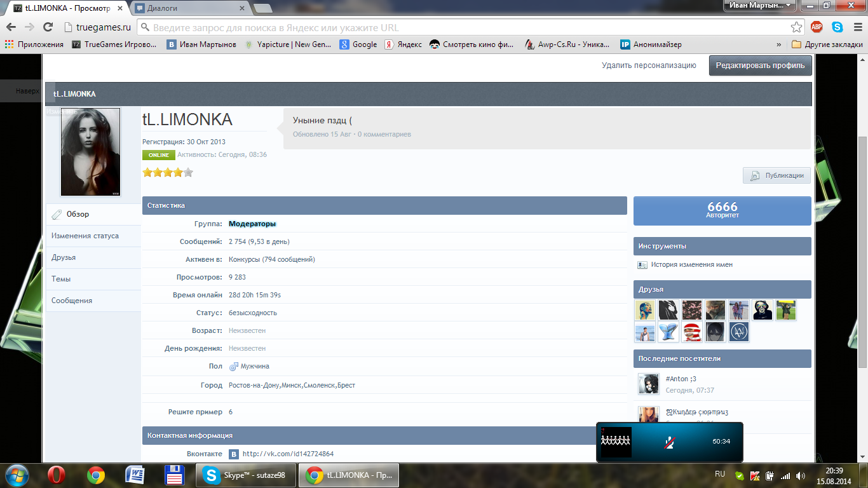Screen dimensions: 868x488
Task: Click the Удалить персонализацию link
Action: [649, 65]
